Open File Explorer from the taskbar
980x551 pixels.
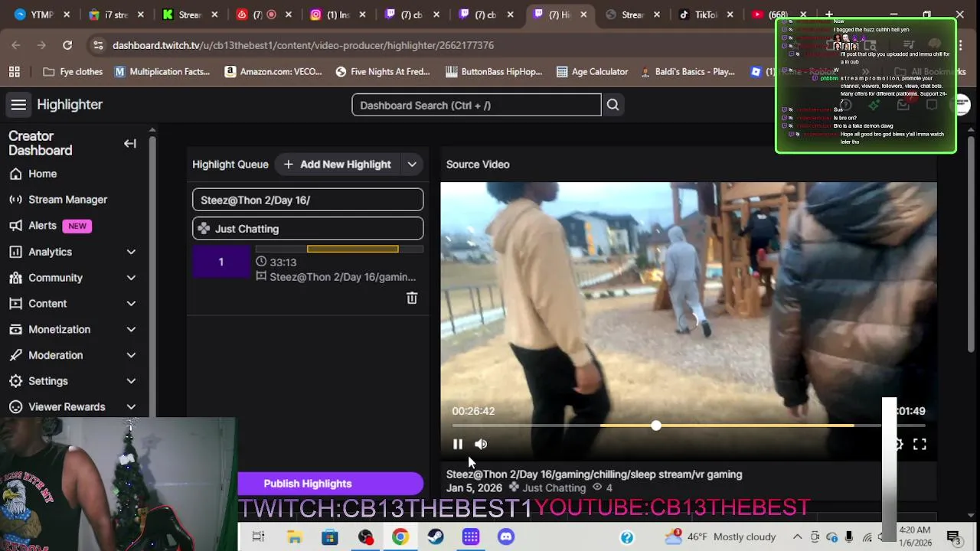coord(294,537)
